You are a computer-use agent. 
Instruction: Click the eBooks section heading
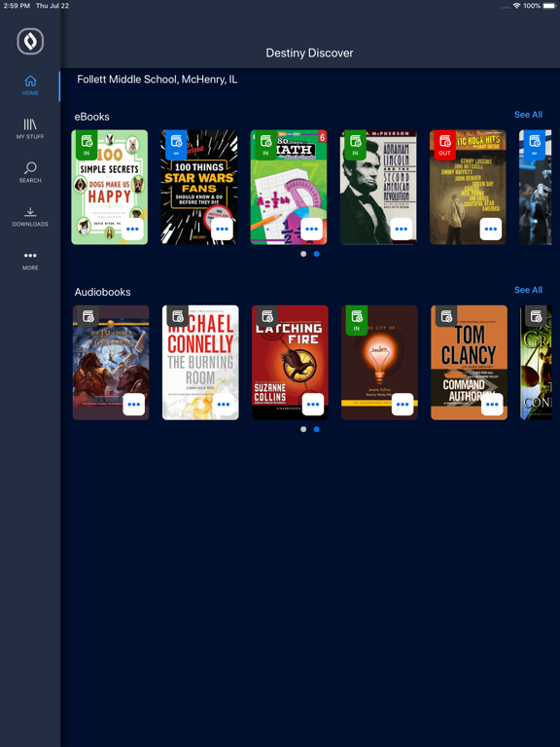click(x=92, y=117)
